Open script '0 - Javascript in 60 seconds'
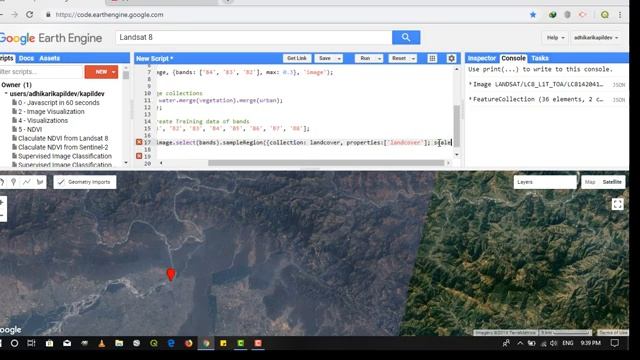Screen dimensions: 640x360 59,103
